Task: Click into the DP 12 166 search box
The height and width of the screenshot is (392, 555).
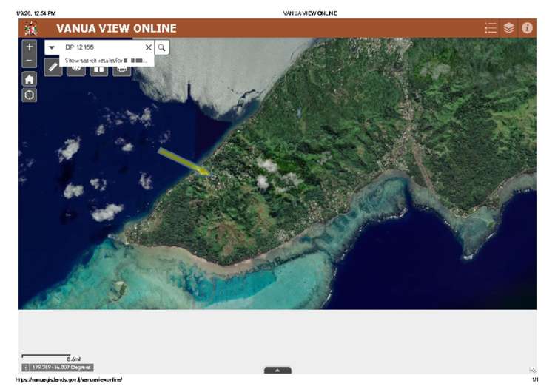Action: pos(103,47)
